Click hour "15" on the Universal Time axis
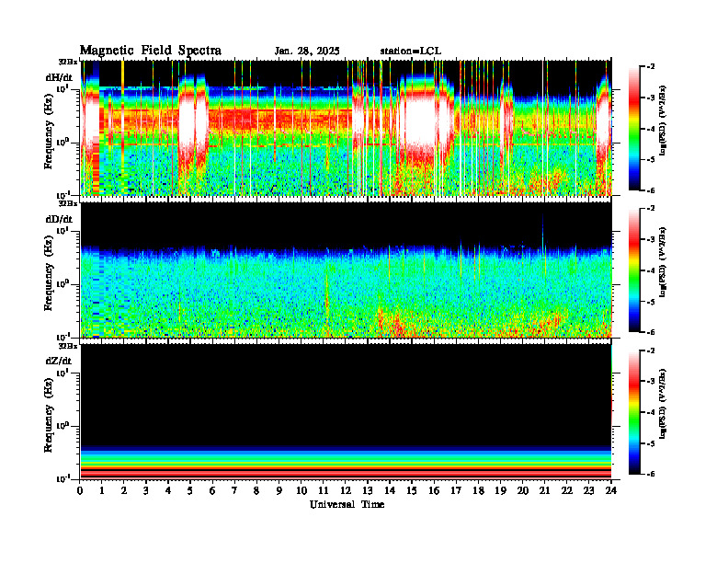Screen dimensions: 728x563 [x=412, y=490]
